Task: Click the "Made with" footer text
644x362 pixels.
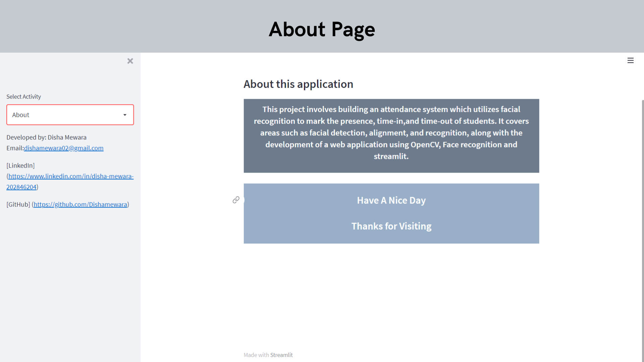Action: [256, 355]
